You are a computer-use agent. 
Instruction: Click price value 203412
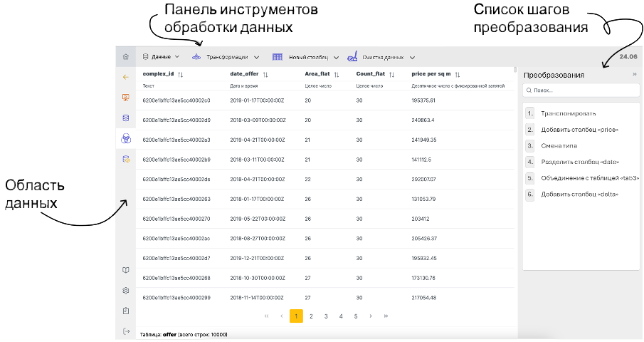(x=421, y=219)
